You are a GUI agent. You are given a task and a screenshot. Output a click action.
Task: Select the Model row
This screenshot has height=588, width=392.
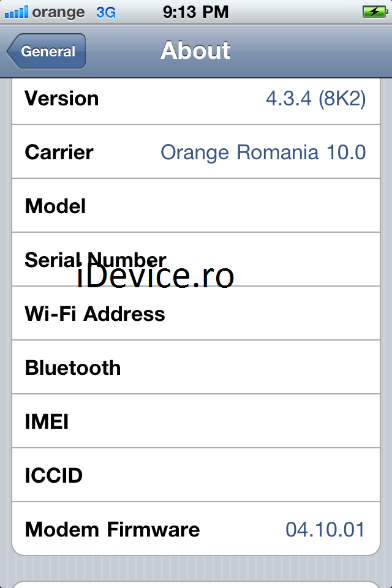[196, 206]
